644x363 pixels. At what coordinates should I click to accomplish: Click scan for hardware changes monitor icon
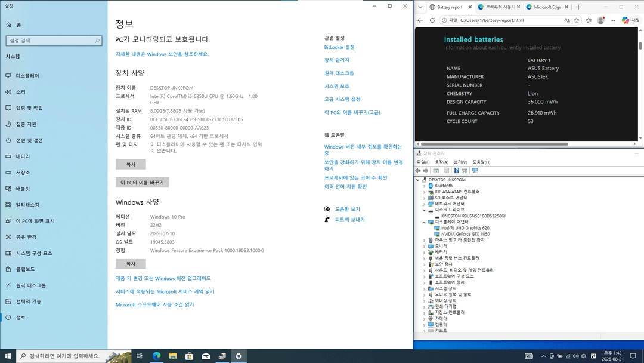pyautogui.click(x=475, y=171)
